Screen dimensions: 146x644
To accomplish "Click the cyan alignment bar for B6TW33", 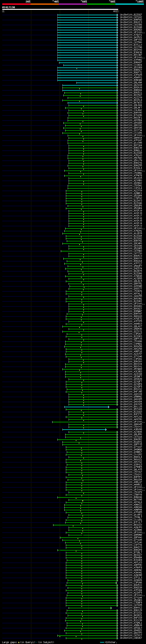I will (93, 103).
